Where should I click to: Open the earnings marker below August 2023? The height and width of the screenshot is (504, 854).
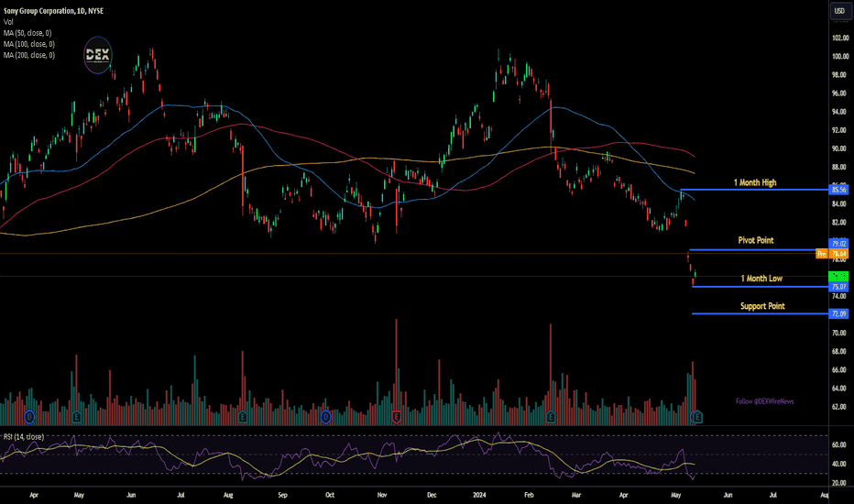click(x=243, y=418)
